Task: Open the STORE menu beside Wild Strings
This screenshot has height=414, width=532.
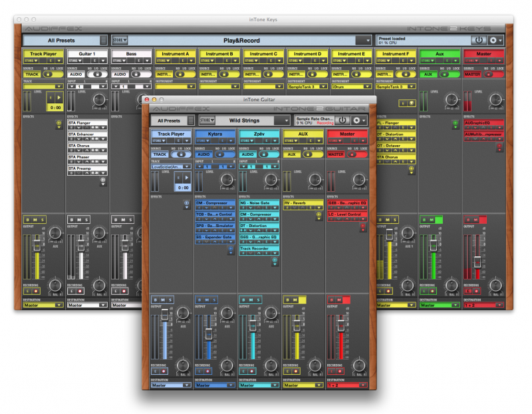Action: [207, 120]
